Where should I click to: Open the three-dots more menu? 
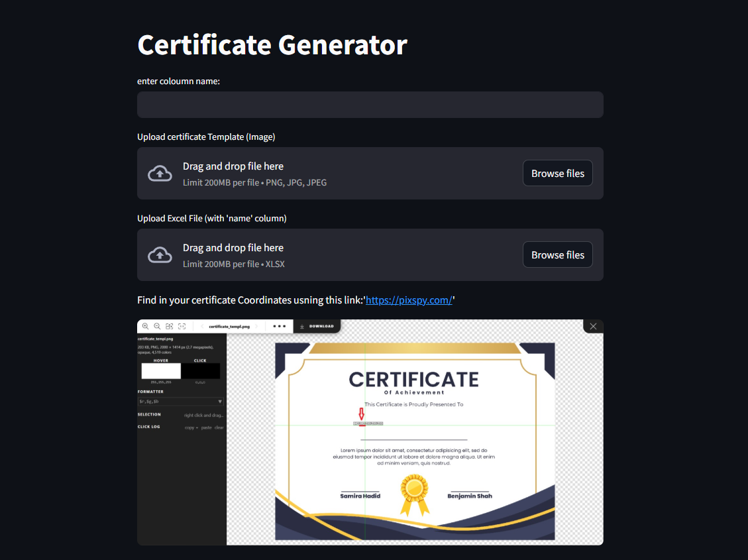279,326
